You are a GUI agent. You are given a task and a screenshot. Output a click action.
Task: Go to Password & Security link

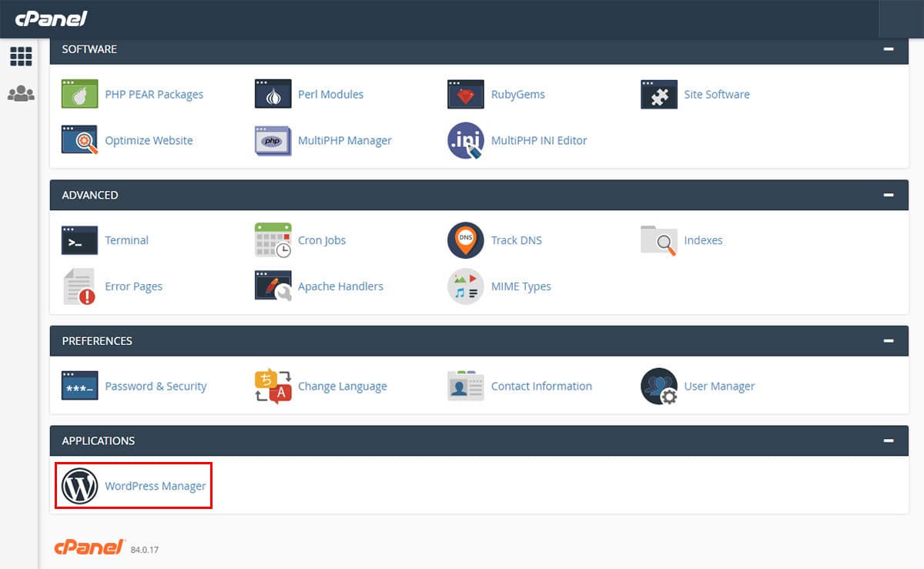(x=156, y=387)
